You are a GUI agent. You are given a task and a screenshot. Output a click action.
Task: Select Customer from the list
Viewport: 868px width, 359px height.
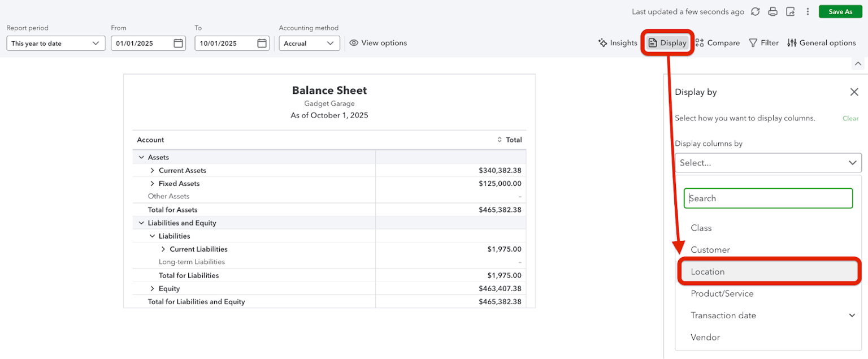pos(710,250)
